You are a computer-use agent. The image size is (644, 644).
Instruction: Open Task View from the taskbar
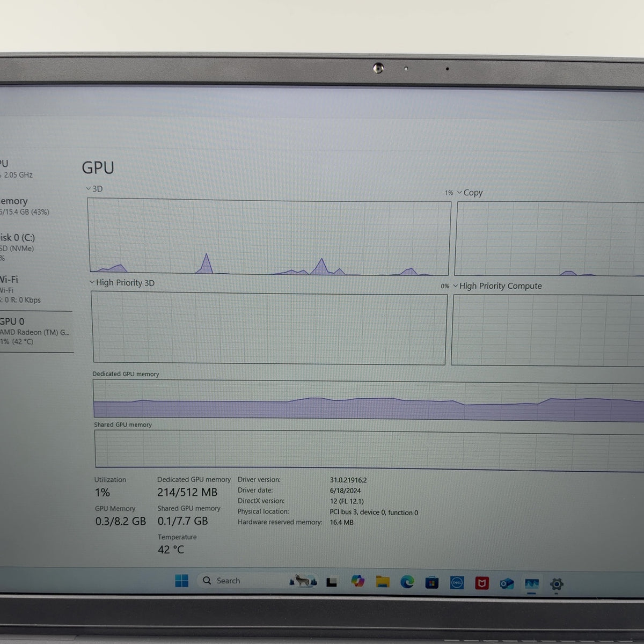[x=332, y=582]
